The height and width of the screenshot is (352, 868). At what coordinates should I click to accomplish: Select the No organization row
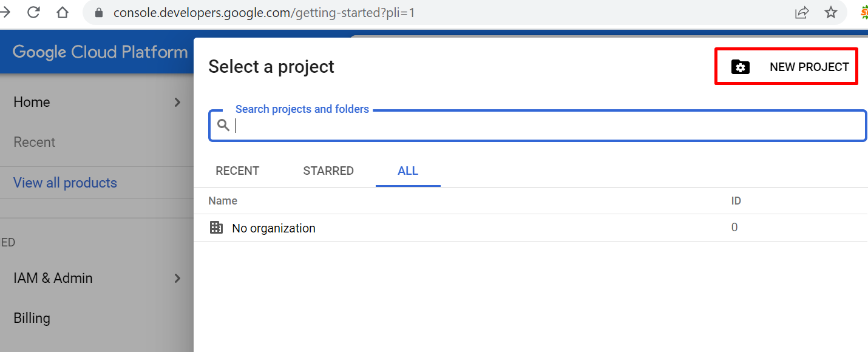[274, 228]
